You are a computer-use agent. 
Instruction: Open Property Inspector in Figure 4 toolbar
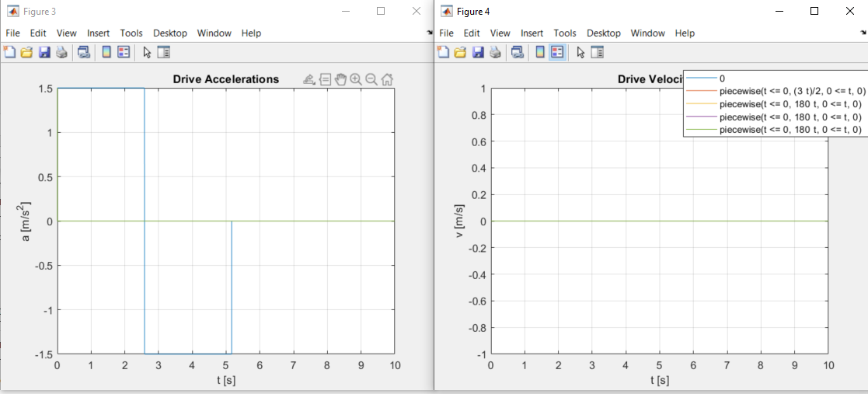pos(597,53)
